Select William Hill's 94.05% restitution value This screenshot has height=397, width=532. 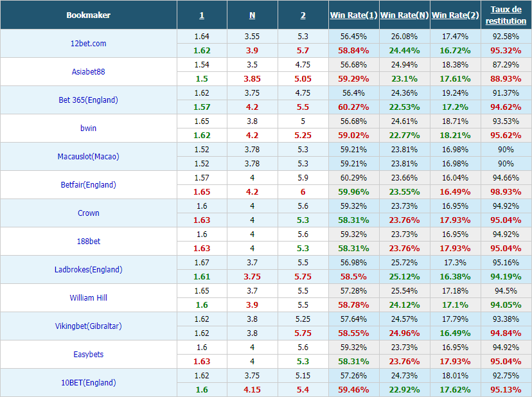click(506, 304)
